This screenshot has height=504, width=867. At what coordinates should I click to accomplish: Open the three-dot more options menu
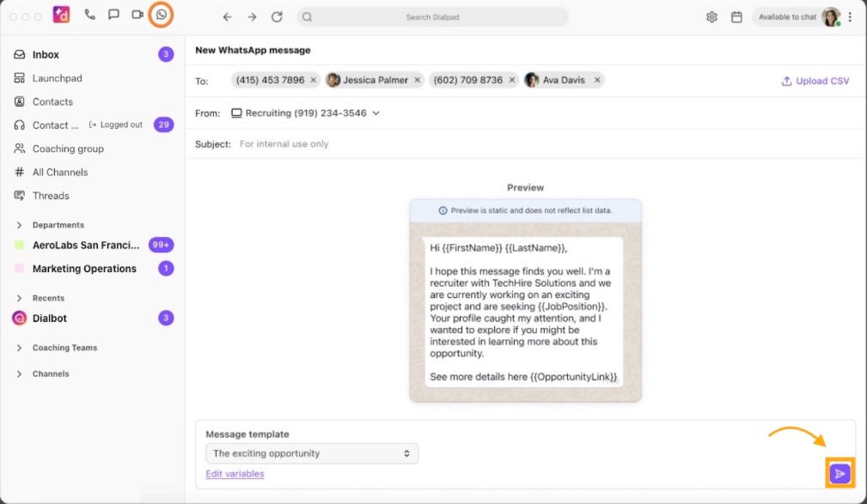pyautogui.click(x=850, y=17)
